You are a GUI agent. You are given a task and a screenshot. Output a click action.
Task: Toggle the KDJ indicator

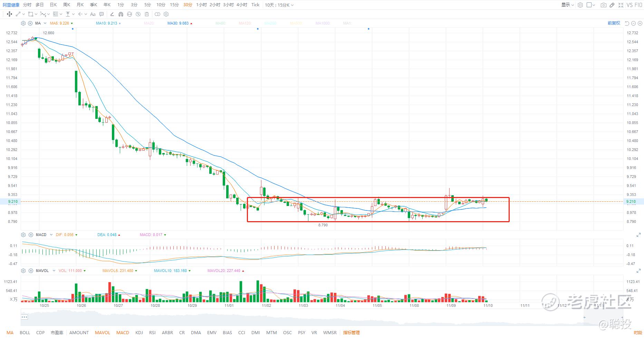coord(139,333)
